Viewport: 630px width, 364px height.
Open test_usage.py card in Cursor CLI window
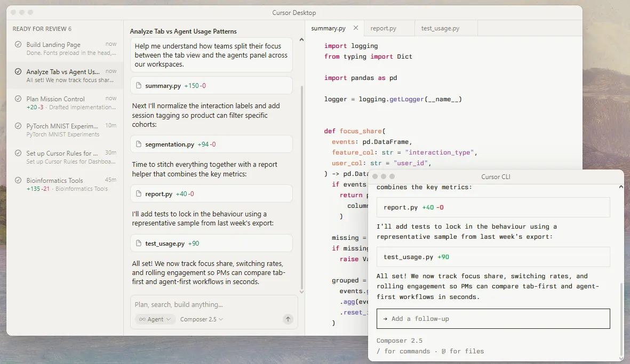tap(493, 257)
